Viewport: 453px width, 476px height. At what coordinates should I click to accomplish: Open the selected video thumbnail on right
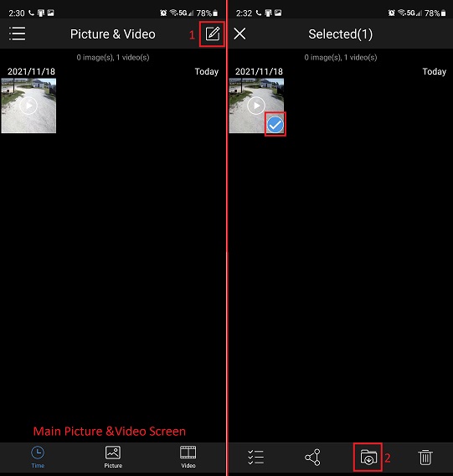pos(256,106)
